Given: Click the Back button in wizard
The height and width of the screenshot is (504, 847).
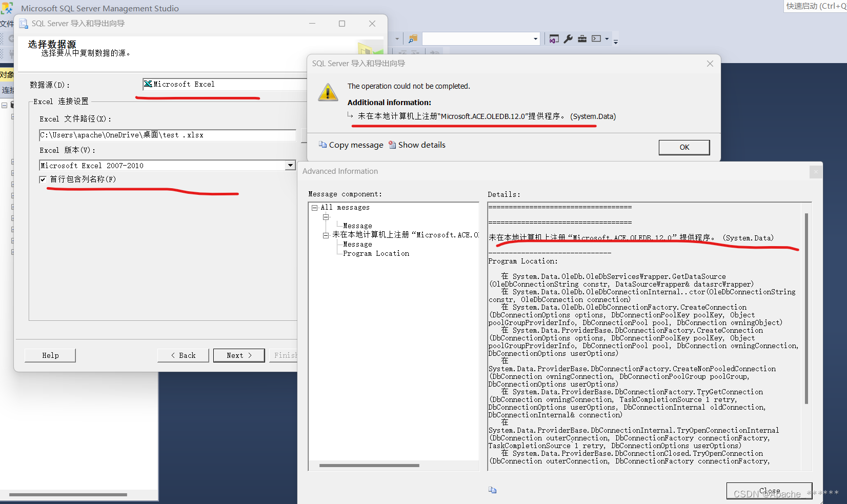Looking at the screenshot, I should (x=183, y=355).
